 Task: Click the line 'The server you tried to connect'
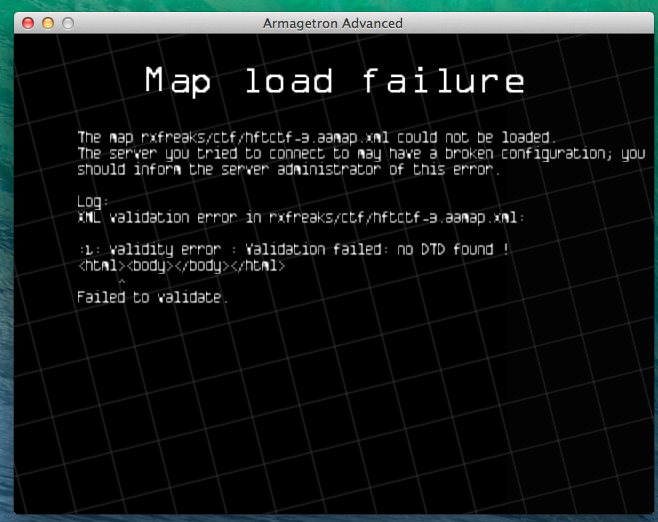coord(361,154)
